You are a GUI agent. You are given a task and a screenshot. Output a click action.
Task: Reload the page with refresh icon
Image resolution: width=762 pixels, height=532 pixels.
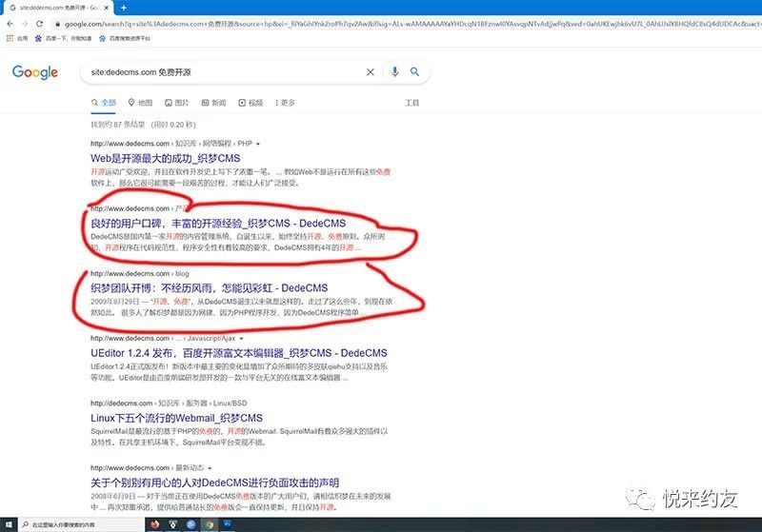39,23
